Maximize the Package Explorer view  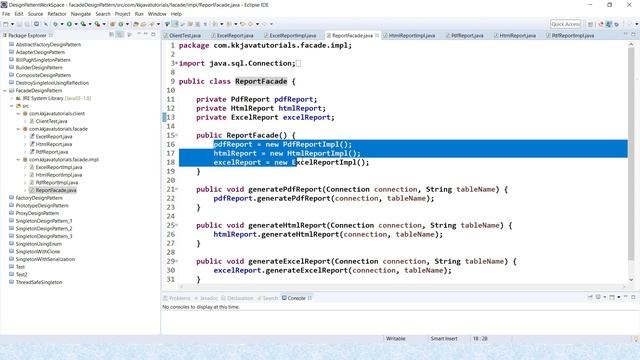(x=153, y=35)
